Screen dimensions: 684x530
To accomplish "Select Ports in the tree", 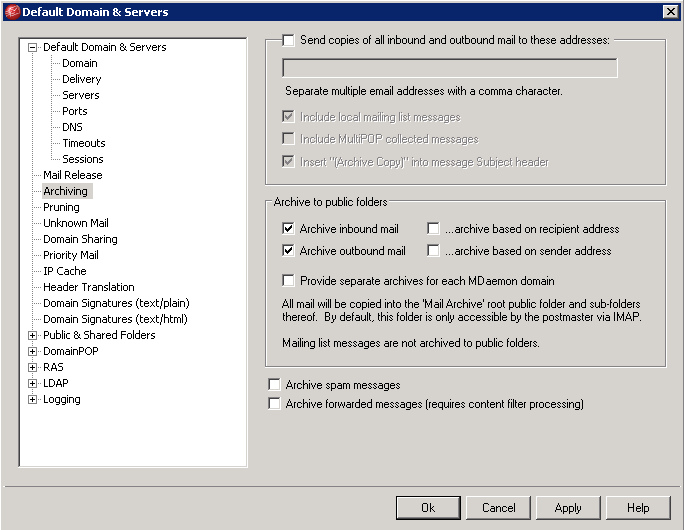I will click(x=75, y=111).
